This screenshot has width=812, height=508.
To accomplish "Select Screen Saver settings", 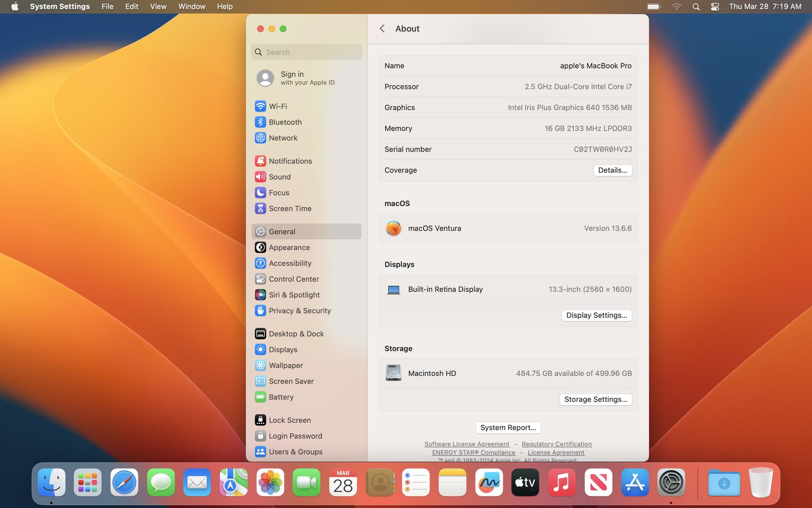I will pos(306,381).
